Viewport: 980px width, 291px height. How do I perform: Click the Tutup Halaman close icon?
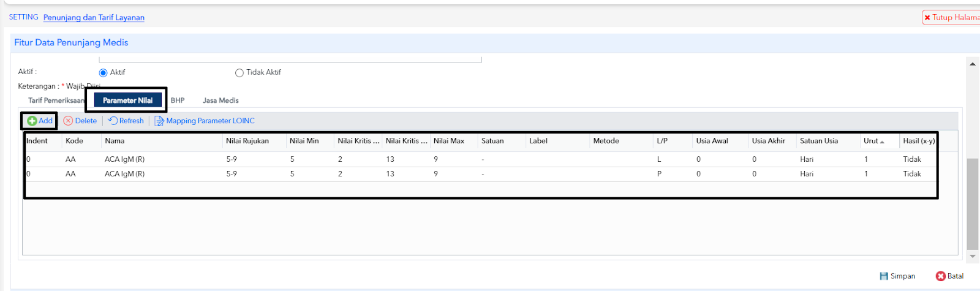click(927, 18)
